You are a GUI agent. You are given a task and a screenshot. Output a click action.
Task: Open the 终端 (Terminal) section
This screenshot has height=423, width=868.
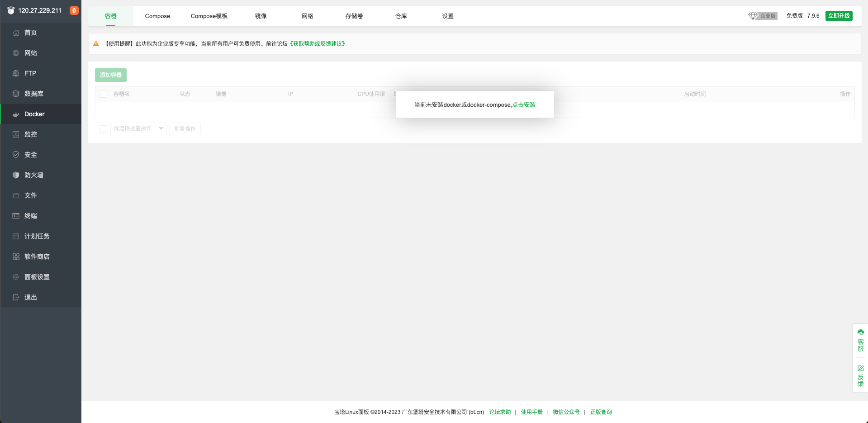tap(31, 216)
